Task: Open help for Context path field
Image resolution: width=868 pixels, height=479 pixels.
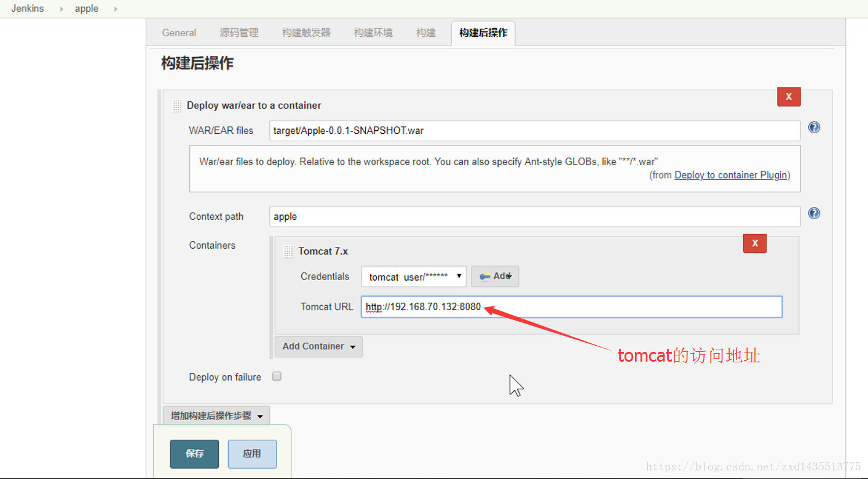Action: click(x=814, y=214)
